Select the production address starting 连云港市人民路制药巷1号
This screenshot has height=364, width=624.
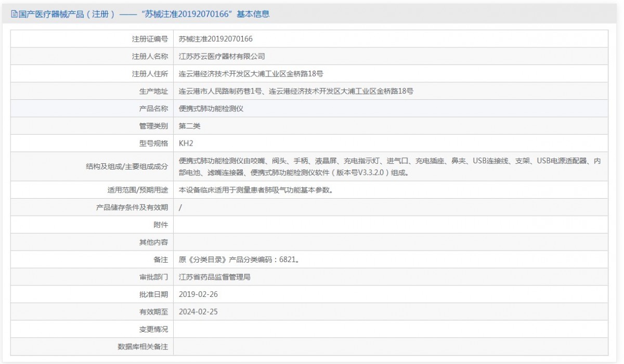tap(296, 91)
